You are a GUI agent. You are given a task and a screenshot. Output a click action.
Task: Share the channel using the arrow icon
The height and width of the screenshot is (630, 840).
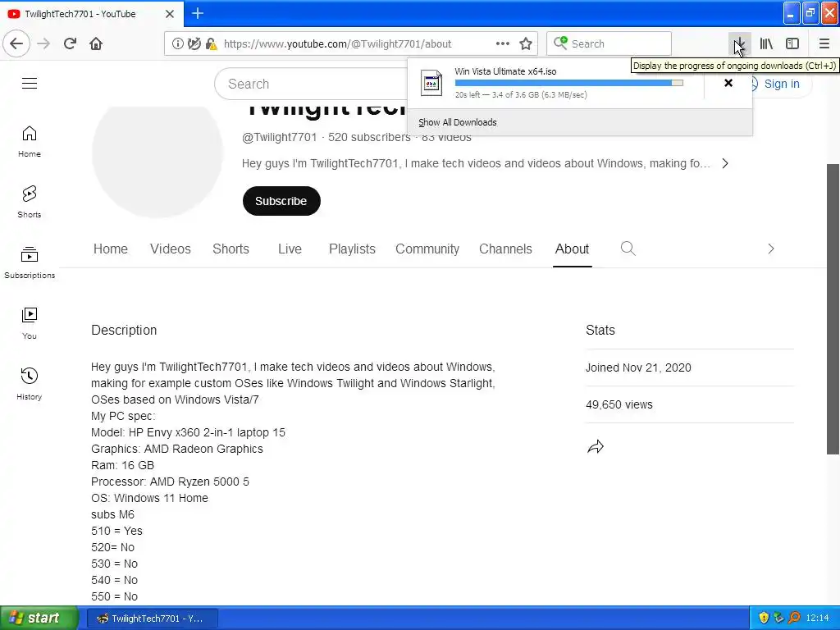[596, 447]
